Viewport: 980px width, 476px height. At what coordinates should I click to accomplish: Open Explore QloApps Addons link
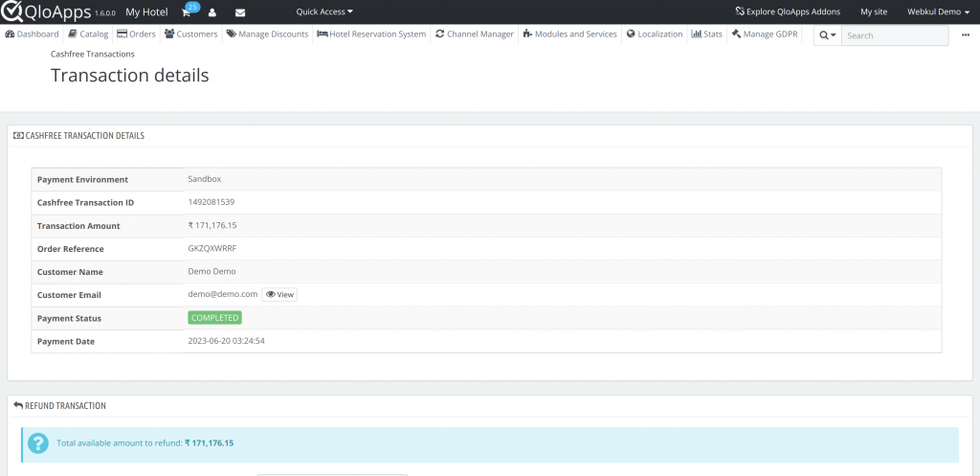point(788,11)
